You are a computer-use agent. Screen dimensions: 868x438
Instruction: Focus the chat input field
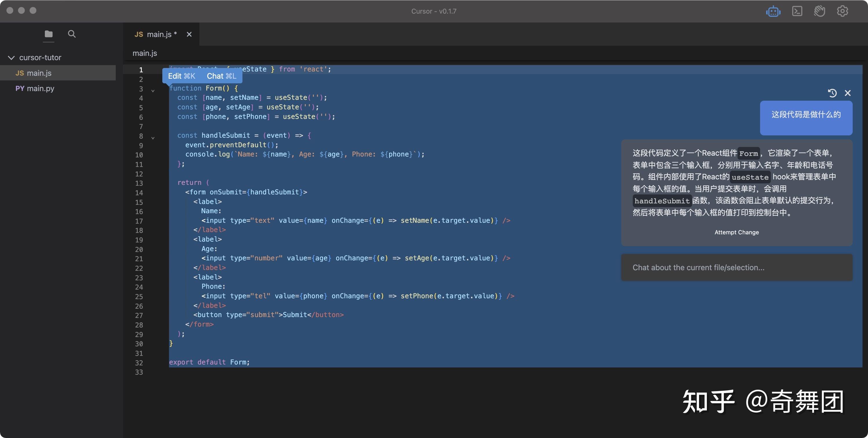tap(737, 268)
